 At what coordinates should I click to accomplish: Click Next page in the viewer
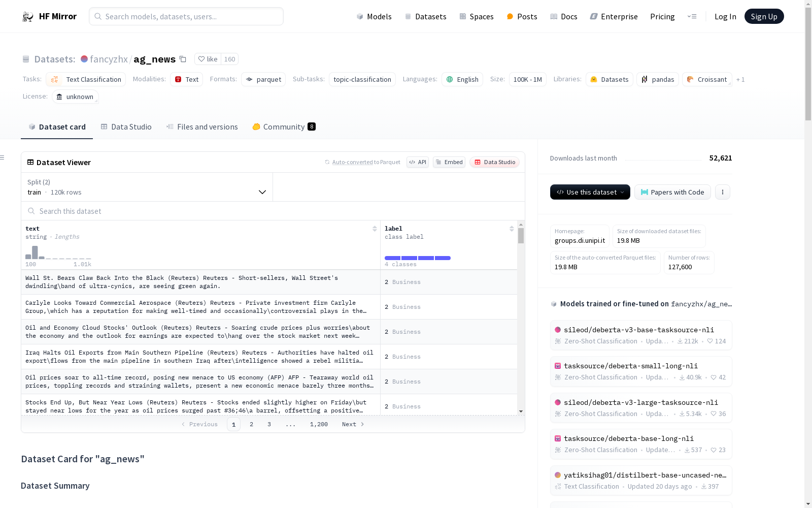[353, 424]
